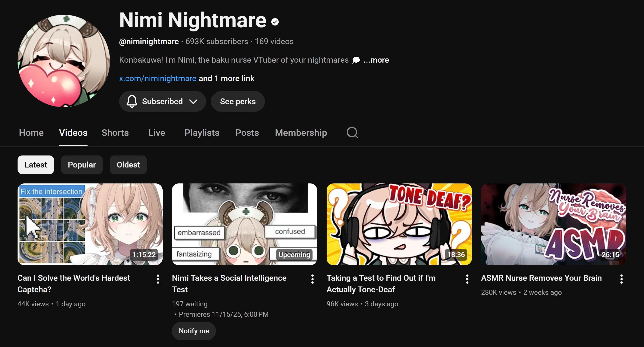644x347 pixels.
Task: Open options menu for Hardest Captcha video
Action: [x=158, y=279]
